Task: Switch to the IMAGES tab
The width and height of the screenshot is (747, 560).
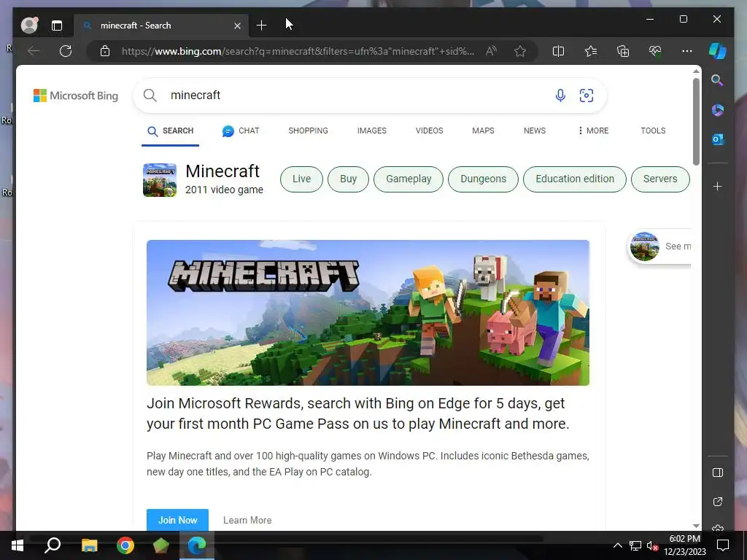Action: pos(371,131)
